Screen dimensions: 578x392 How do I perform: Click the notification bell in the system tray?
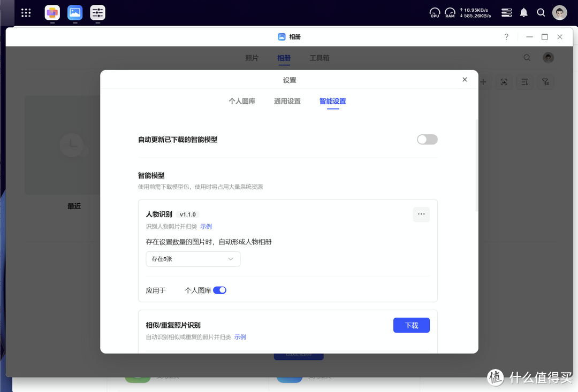[x=523, y=12]
